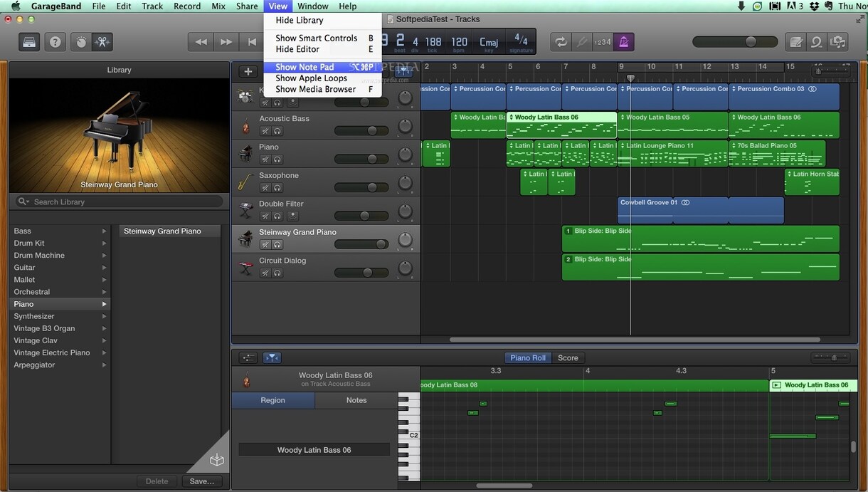The image size is (868, 492).
Task: Toggle the Cycle loop button
Action: coord(561,42)
